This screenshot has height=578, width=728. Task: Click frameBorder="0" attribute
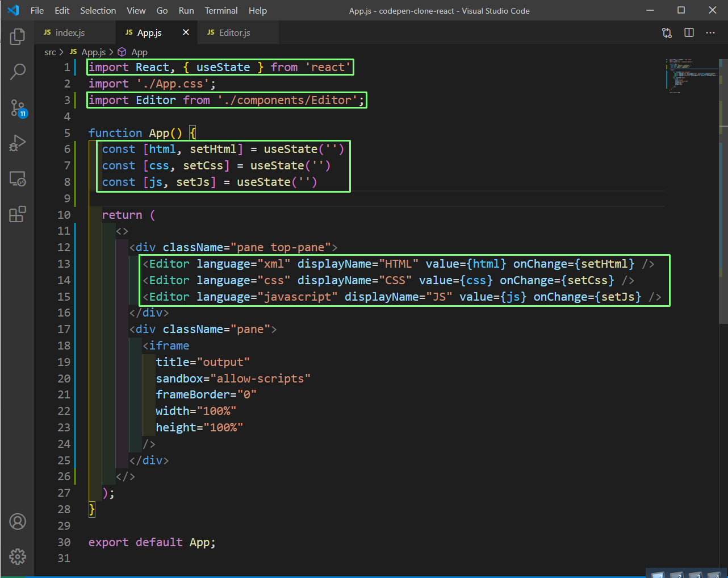(x=206, y=395)
